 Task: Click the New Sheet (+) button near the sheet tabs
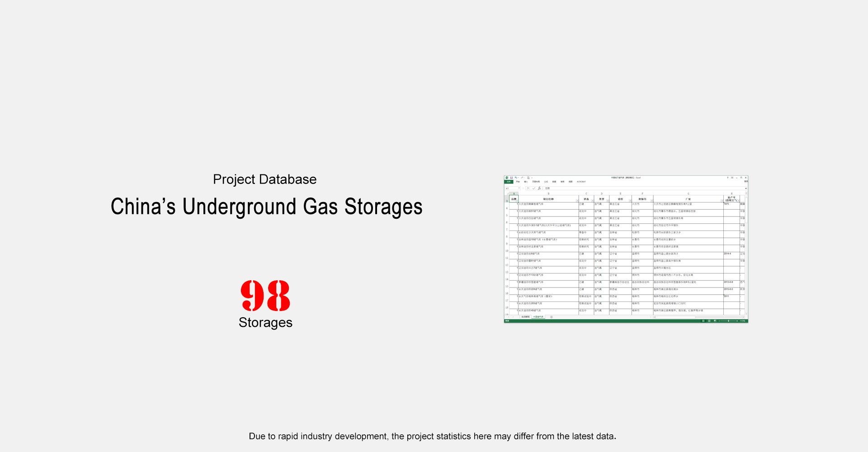pyautogui.click(x=552, y=316)
